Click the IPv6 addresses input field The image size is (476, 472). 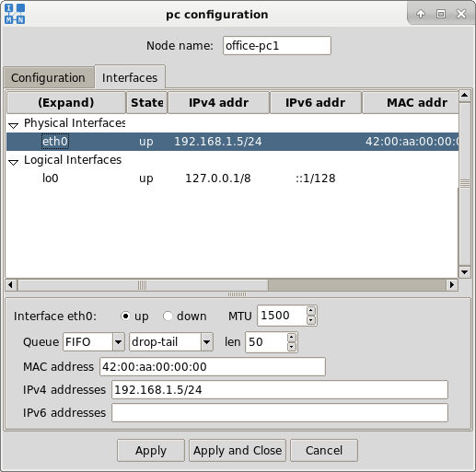click(280, 412)
